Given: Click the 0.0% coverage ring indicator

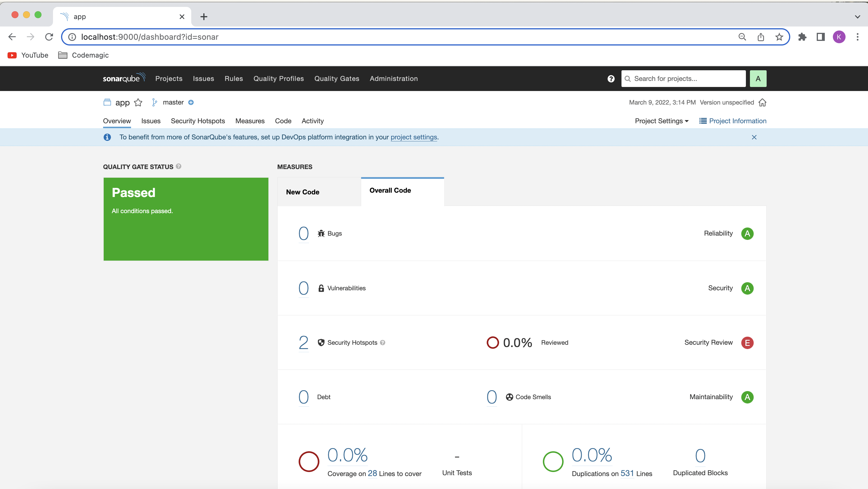Looking at the screenshot, I should 309,461.
